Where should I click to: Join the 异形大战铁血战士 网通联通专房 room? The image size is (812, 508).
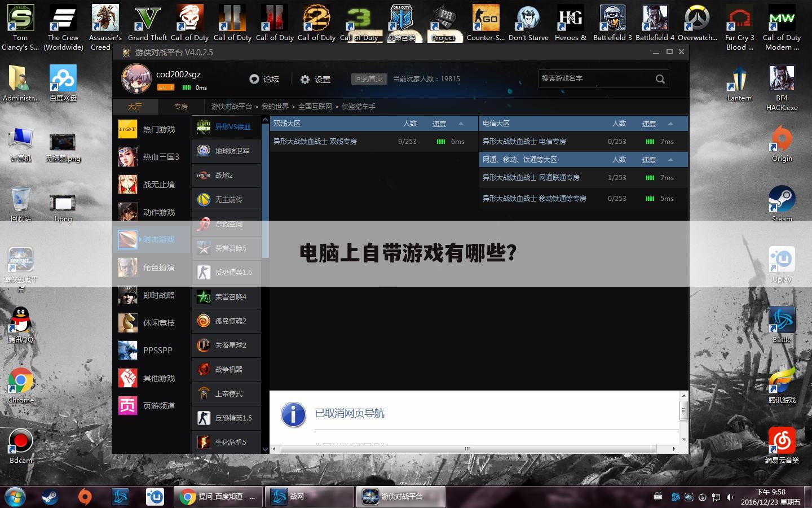tap(584, 178)
